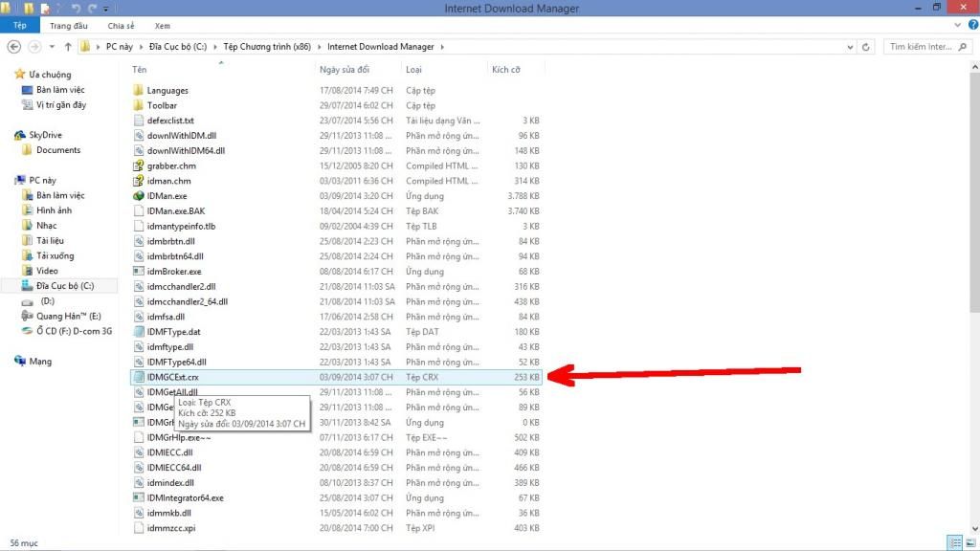Select Mạng network in sidebar
Screen dimensions: 980x551
tap(33, 361)
